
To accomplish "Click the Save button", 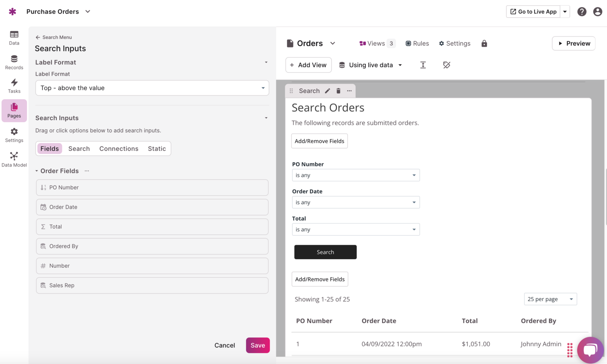I will pos(257,345).
